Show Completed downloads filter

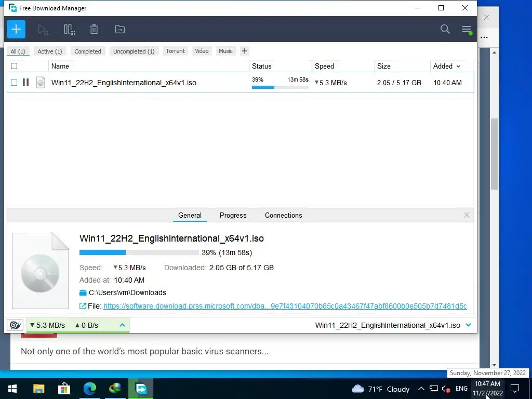[x=87, y=51]
